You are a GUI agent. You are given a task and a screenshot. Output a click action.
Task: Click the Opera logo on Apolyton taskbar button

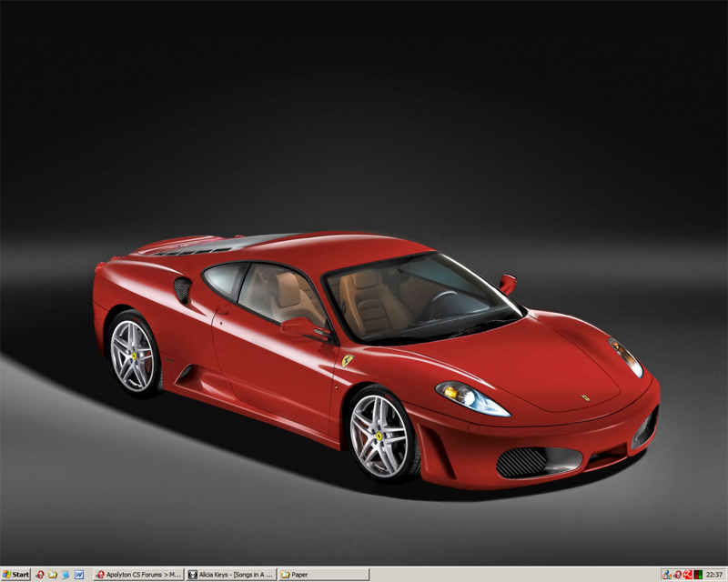tap(100, 575)
